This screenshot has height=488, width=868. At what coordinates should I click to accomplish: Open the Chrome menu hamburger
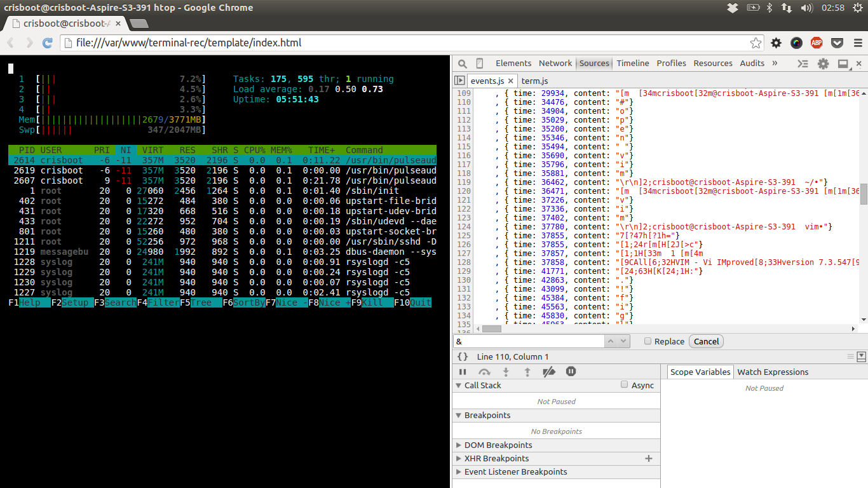(x=857, y=43)
